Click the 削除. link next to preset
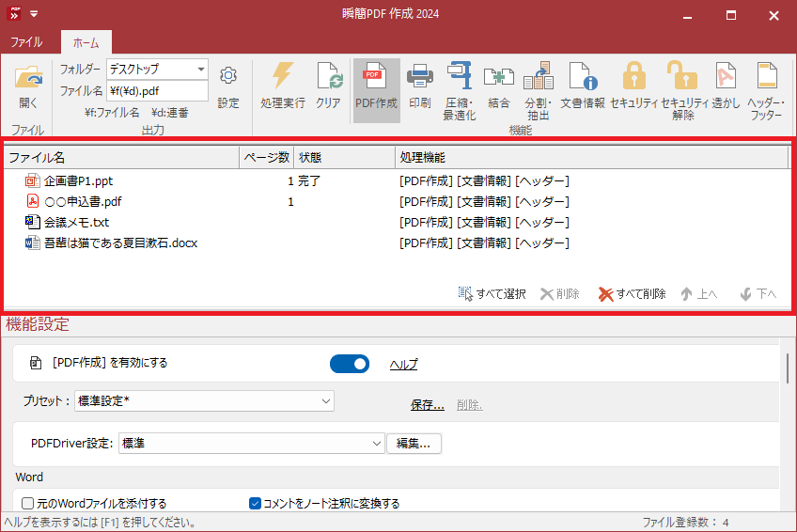 click(x=469, y=405)
